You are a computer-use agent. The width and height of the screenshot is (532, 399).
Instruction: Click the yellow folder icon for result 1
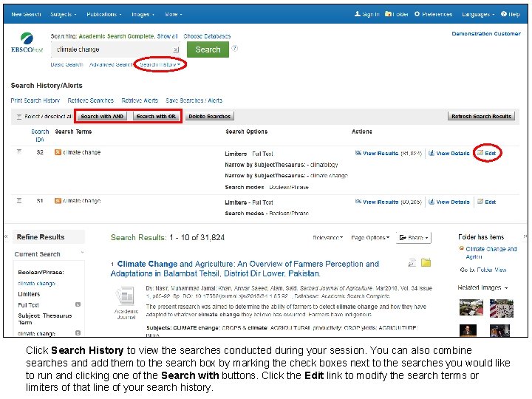[426, 262]
